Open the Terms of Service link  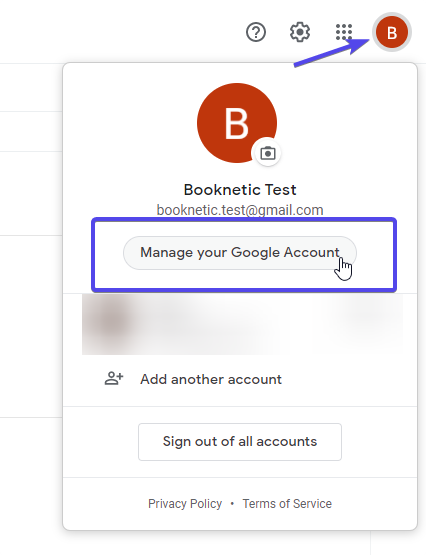pyautogui.click(x=287, y=503)
